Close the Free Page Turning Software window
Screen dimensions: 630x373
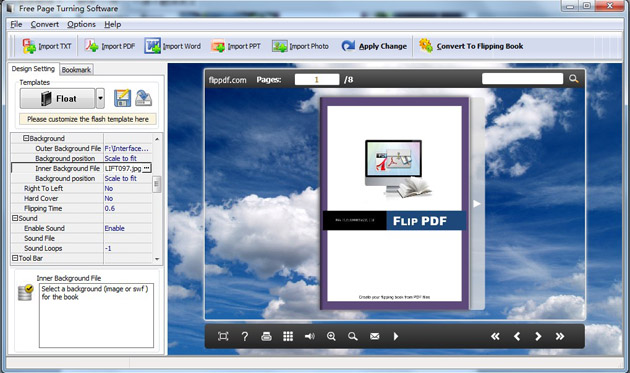(x=610, y=6)
